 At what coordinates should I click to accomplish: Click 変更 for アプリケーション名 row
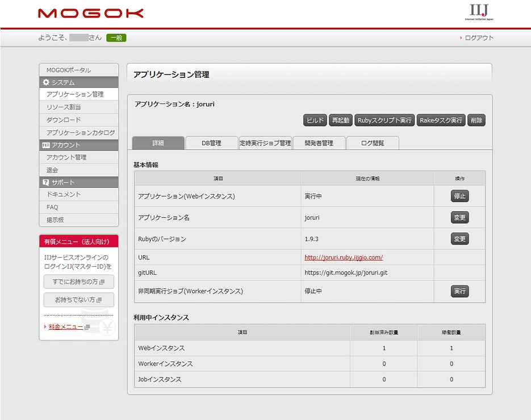coord(459,217)
